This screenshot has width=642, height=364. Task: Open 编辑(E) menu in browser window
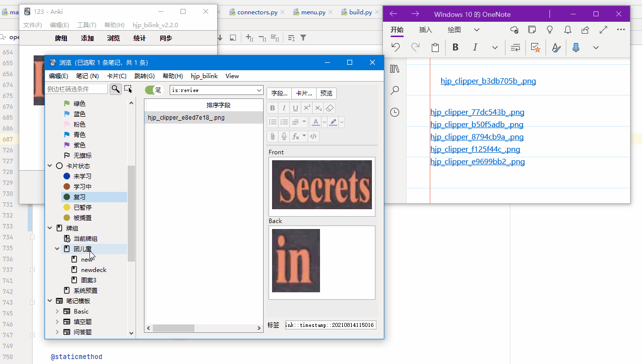(58, 76)
